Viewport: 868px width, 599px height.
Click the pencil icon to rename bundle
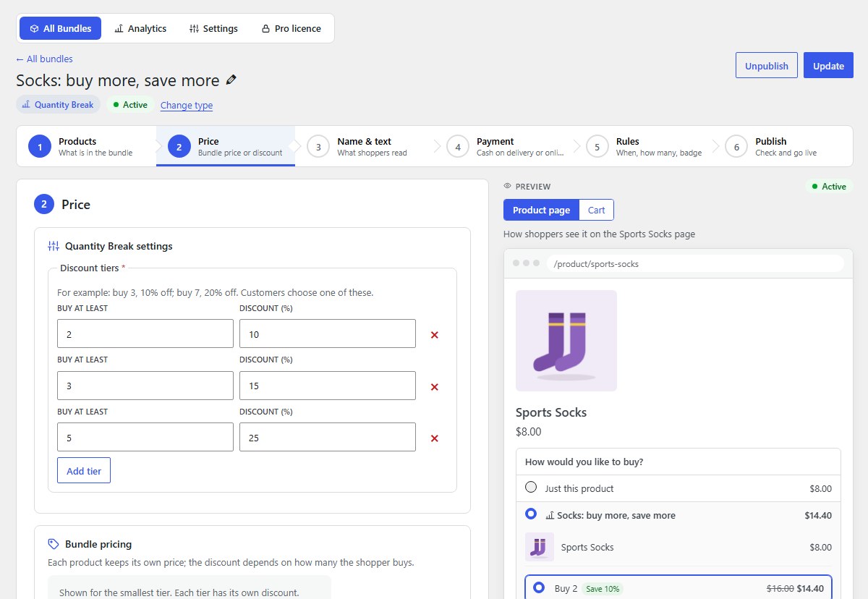(231, 80)
